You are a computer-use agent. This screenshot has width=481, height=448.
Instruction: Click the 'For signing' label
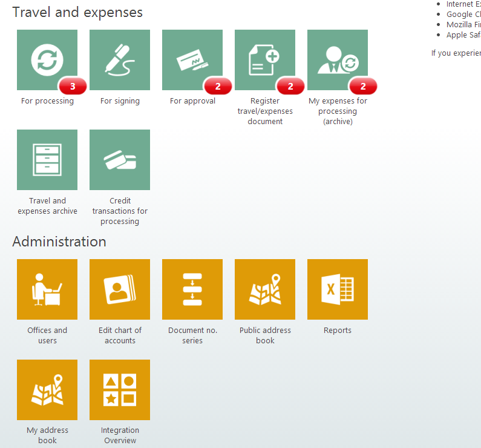(120, 101)
